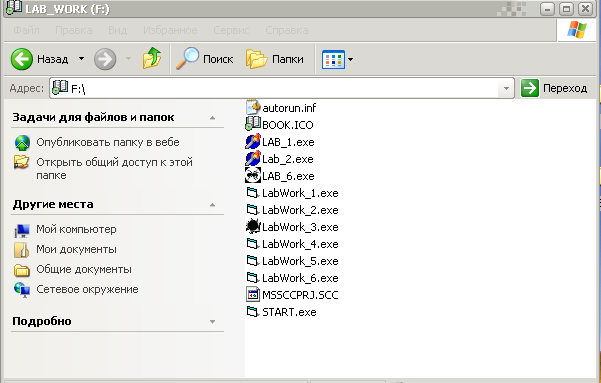The height and width of the screenshot is (383, 601).
Task: Click the My Documents sidebar icon
Action: pos(22,250)
